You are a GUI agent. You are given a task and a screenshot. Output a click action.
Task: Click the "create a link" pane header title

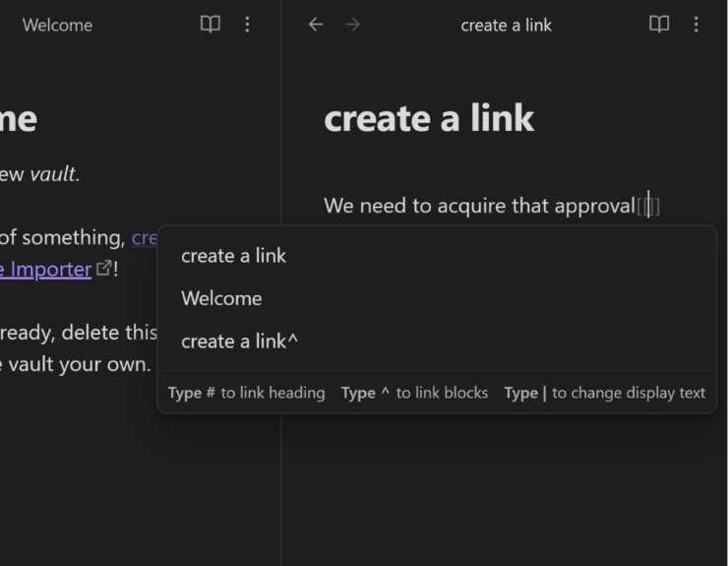tap(506, 25)
